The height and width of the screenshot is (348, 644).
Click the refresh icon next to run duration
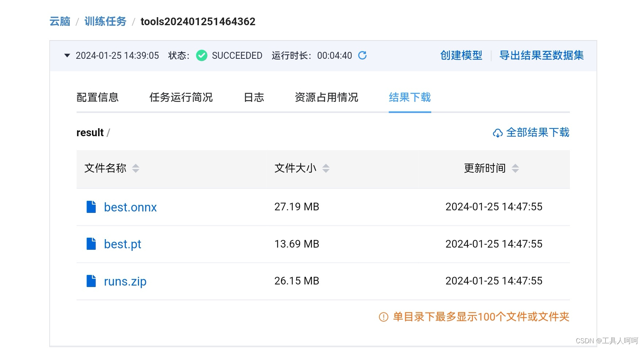362,56
